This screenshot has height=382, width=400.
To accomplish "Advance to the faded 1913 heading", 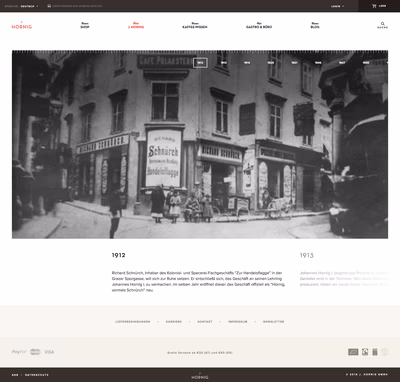I will point(307,255).
